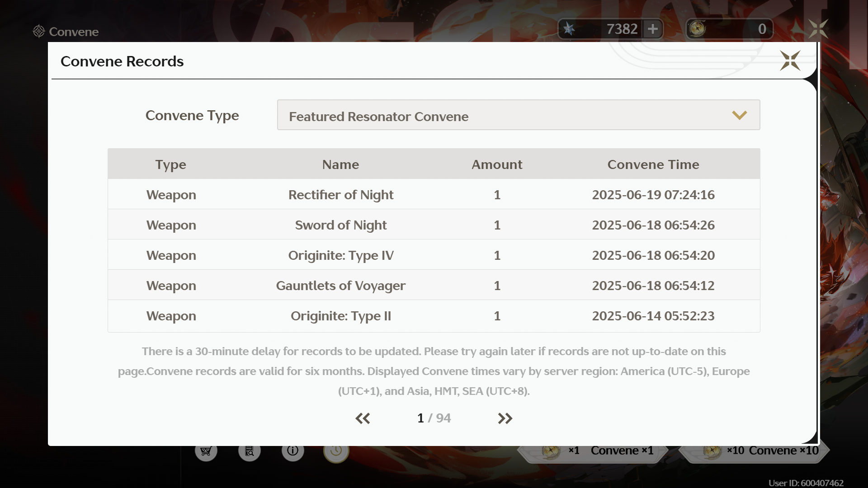Go to previous records page

(x=363, y=418)
